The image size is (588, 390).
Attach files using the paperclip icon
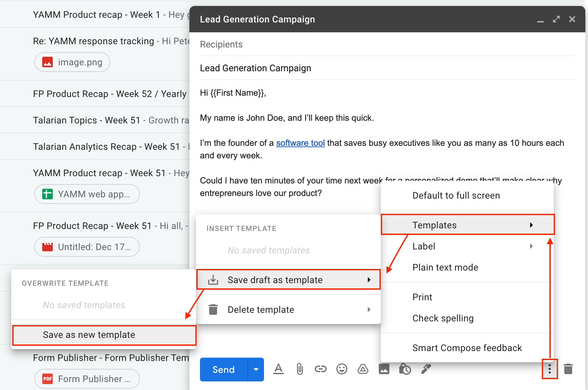300,369
